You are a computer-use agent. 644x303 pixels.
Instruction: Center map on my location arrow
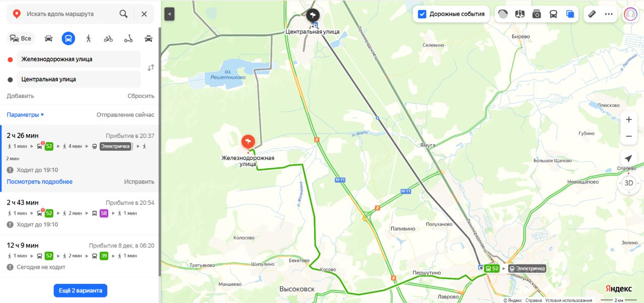pos(628,158)
